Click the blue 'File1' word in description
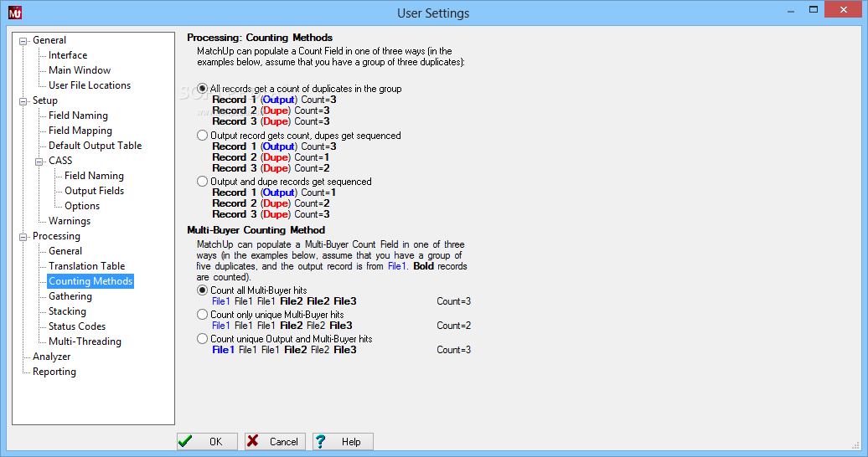Image resolution: width=868 pixels, height=457 pixels. (x=396, y=266)
